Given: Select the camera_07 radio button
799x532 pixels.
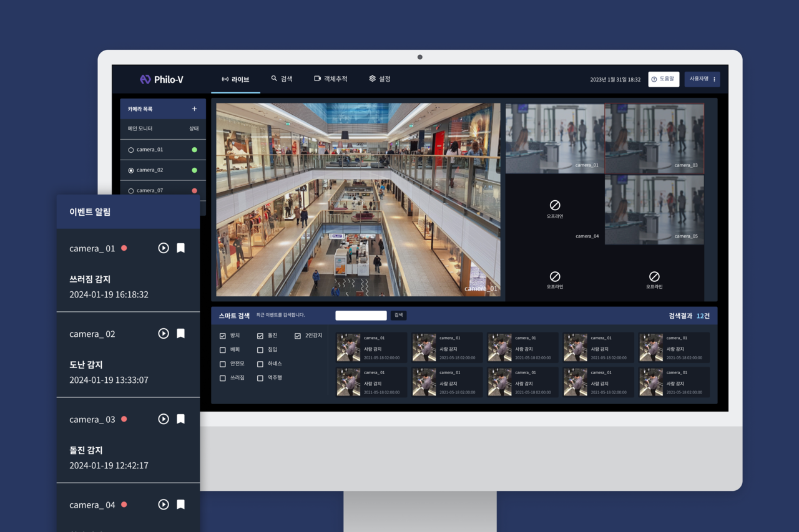Looking at the screenshot, I should [131, 191].
